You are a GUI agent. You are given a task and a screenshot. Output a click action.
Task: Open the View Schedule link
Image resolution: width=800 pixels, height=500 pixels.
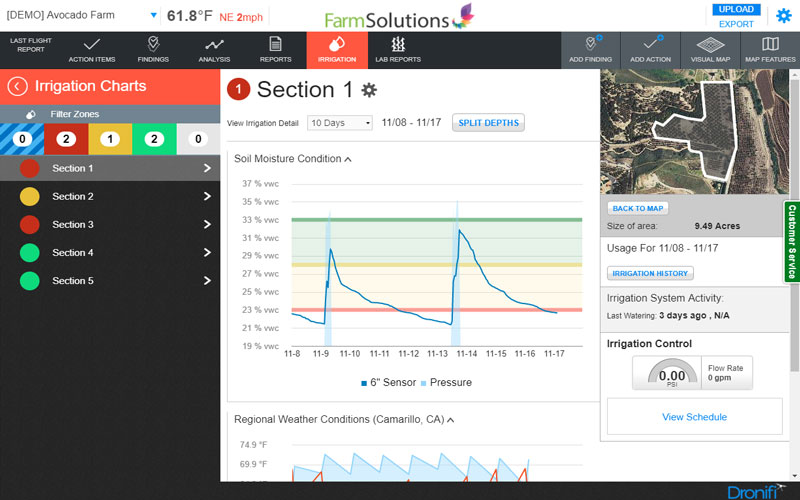[x=694, y=417]
